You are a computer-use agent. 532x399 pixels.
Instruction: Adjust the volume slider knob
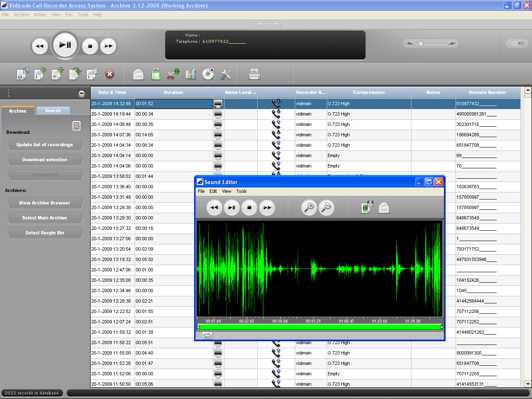(x=421, y=44)
